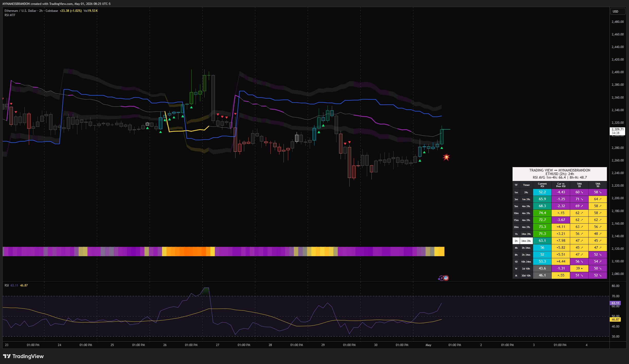The width and height of the screenshot is (629, 364).
Task: Click the +23.38 (+1.02%) price change text
Action: 71,11
